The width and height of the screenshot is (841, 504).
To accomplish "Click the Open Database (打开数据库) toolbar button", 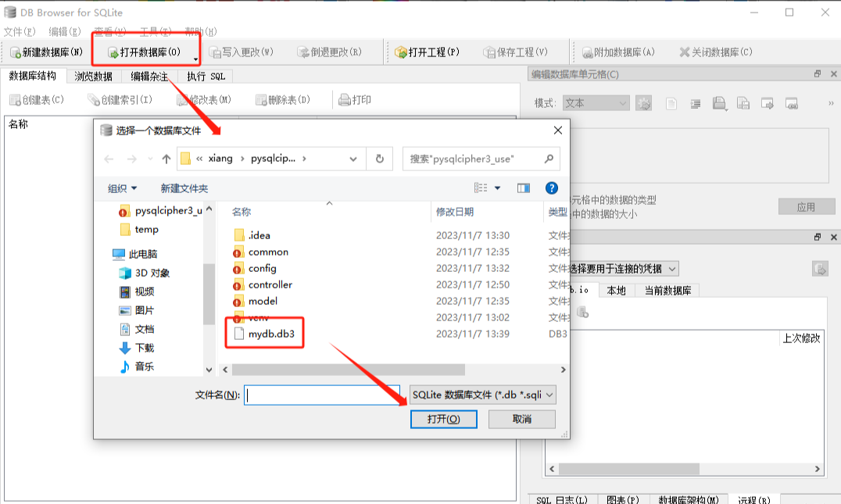I will (x=144, y=52).
